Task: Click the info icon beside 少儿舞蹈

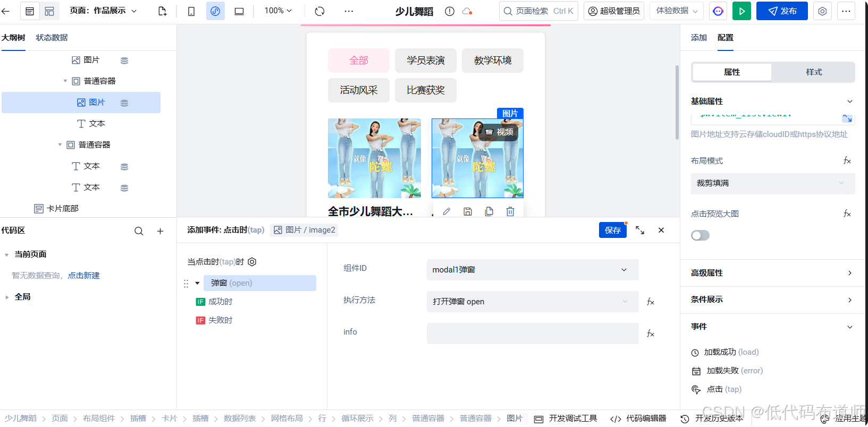Action: tap(450, 11)
